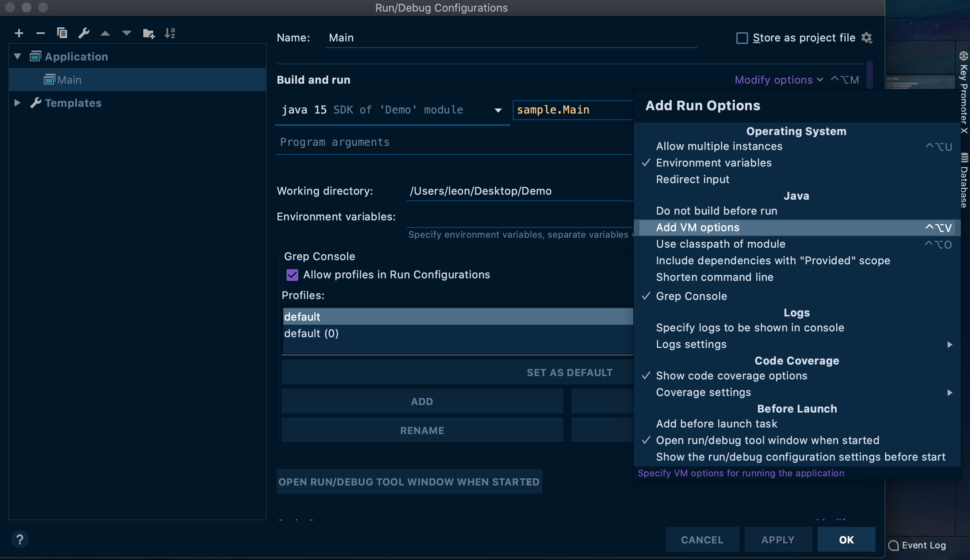The height and width of the screenshot is (560, 970).
Task: Choose Redirect input from the menu
Action: pyautogui.click(x=693, y=179)
